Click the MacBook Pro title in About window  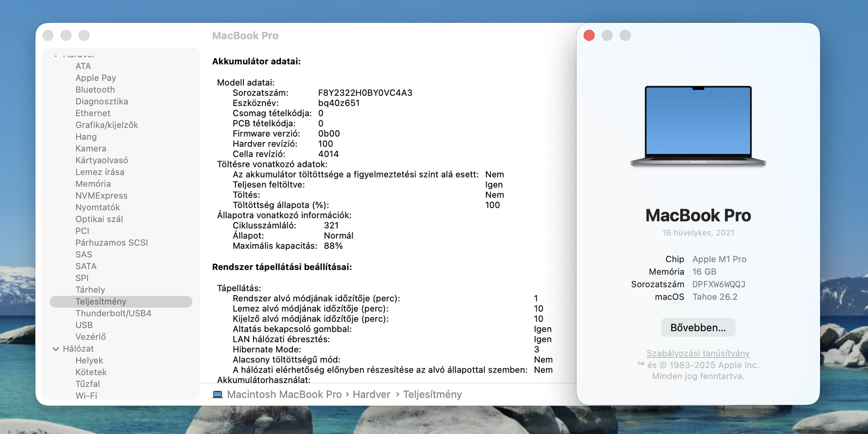pyautogui.click(x=698, y=215)
